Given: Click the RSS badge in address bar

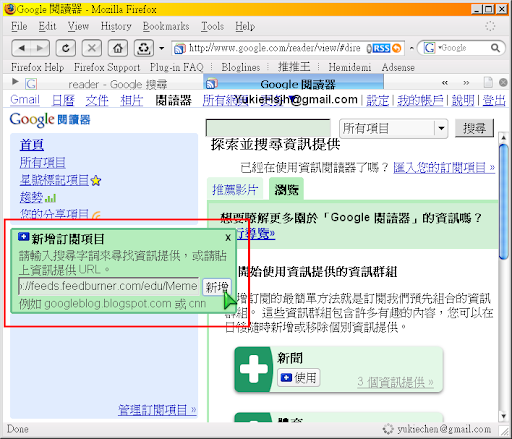Looking at the screenshot, I should (381, 48).
